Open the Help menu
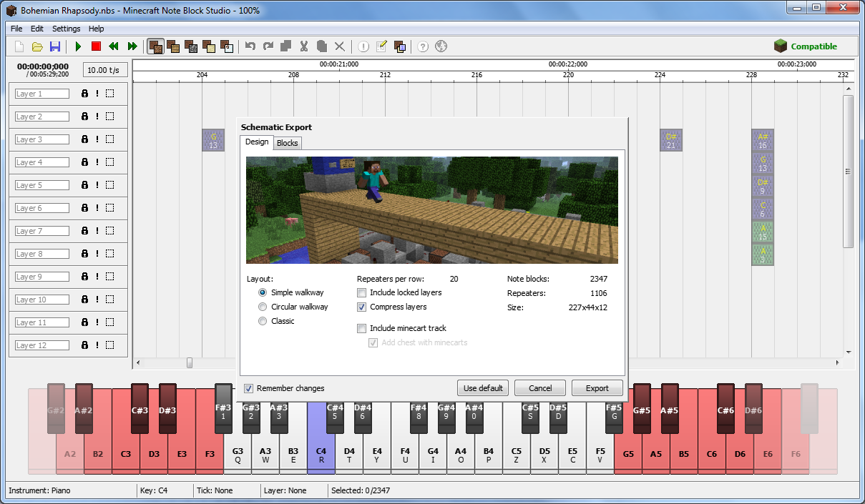 point(96,29)
